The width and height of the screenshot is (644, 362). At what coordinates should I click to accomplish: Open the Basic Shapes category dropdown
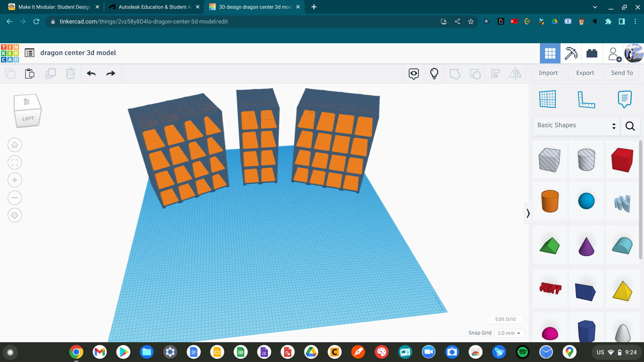click(x=576, y=125)
